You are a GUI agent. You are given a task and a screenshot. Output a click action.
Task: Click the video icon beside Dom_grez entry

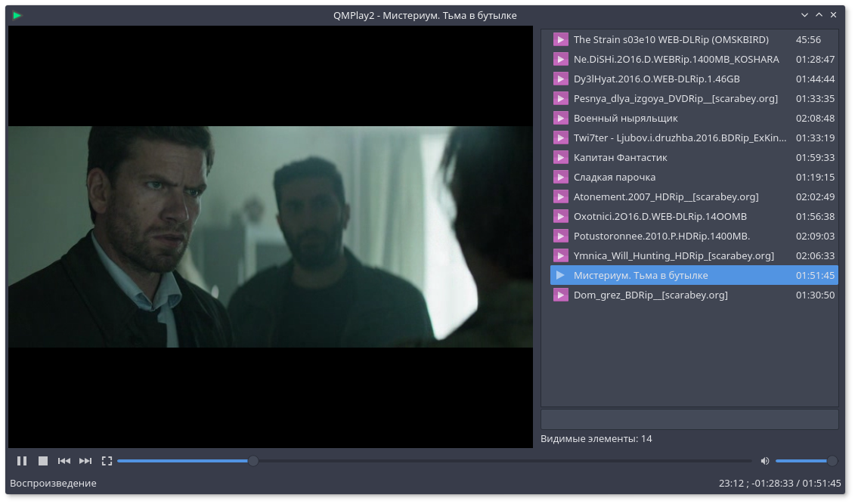click(560, 295)
